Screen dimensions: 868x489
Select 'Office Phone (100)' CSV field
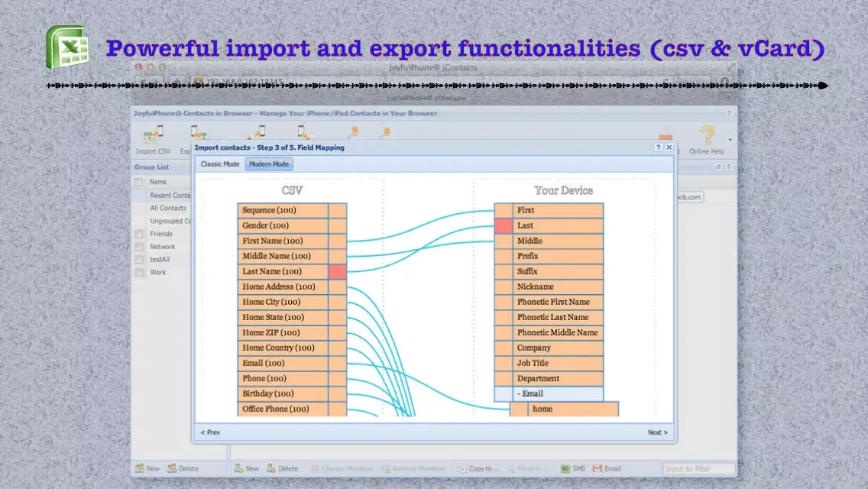(283, 409)
